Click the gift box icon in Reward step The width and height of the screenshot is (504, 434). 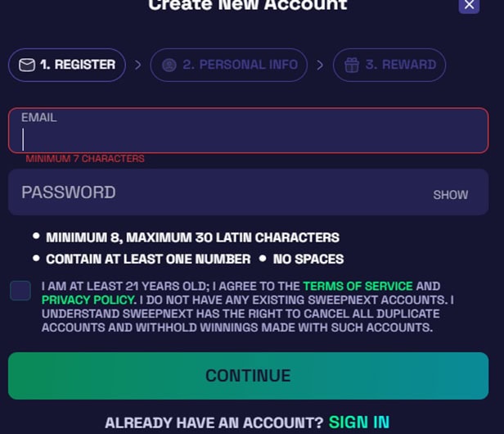pos(352,65)
